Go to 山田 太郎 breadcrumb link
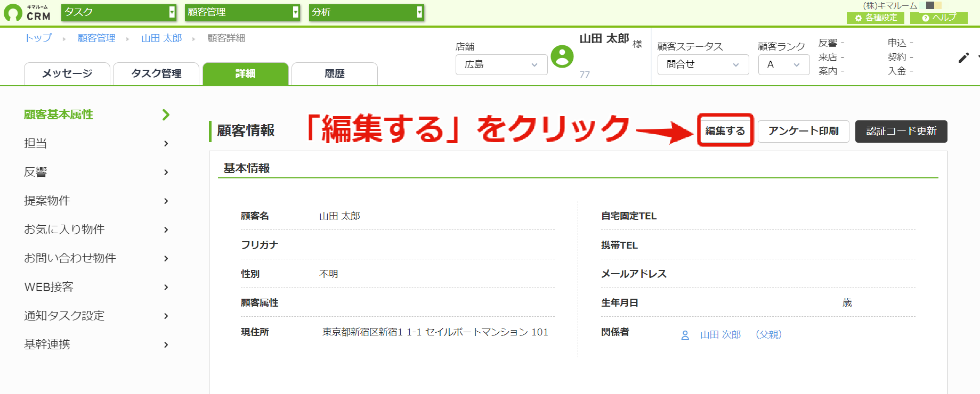 pyautogui.click(x=161, y=38)
